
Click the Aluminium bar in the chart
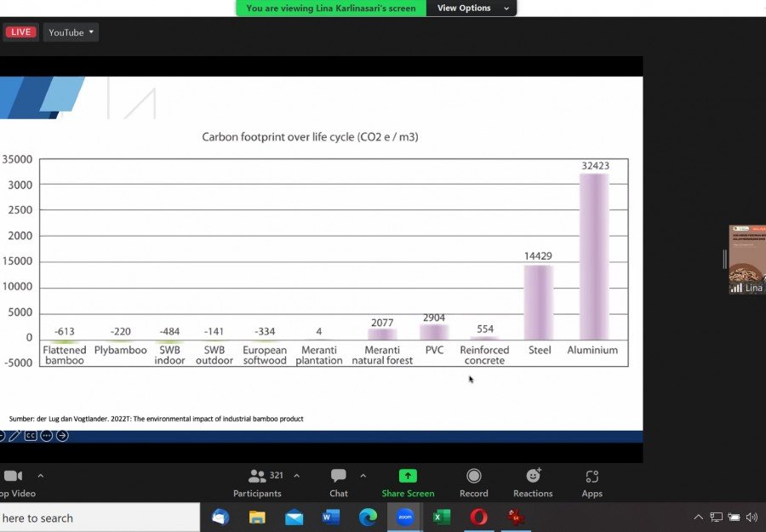coord(594,256)
